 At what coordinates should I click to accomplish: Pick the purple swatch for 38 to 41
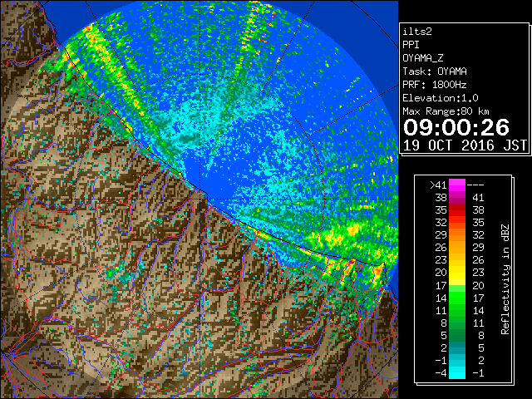[457, 198]
